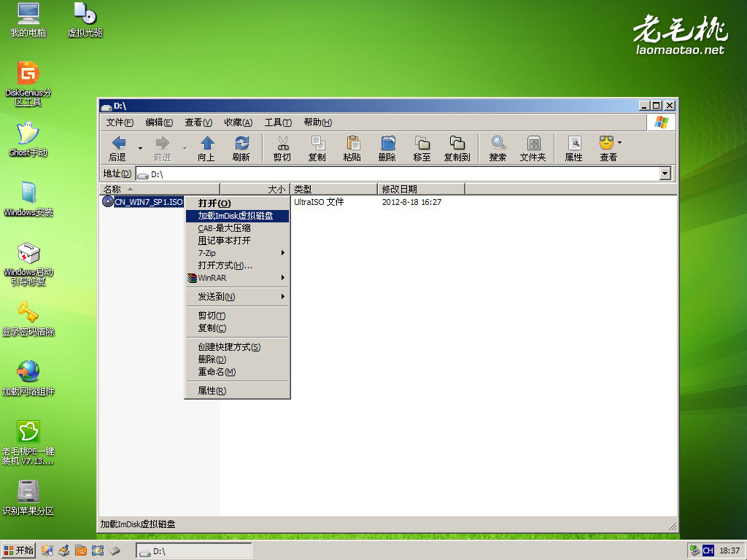Choose 打开方式(H)... in context menu
The width and height of the screenshot is (747, 560).
[x=237, y=265]
